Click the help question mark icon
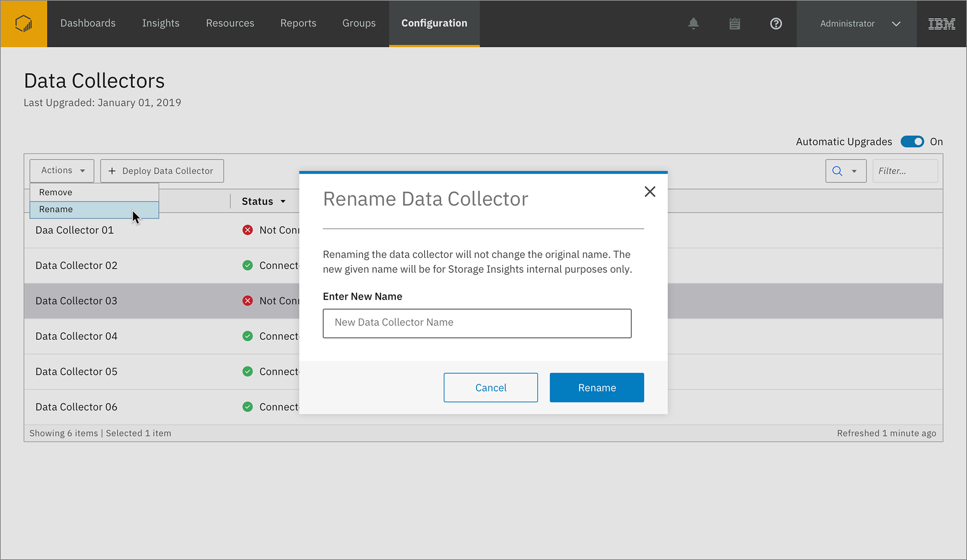This screenshot has width=967, height=560. click(x=776, y=24)
